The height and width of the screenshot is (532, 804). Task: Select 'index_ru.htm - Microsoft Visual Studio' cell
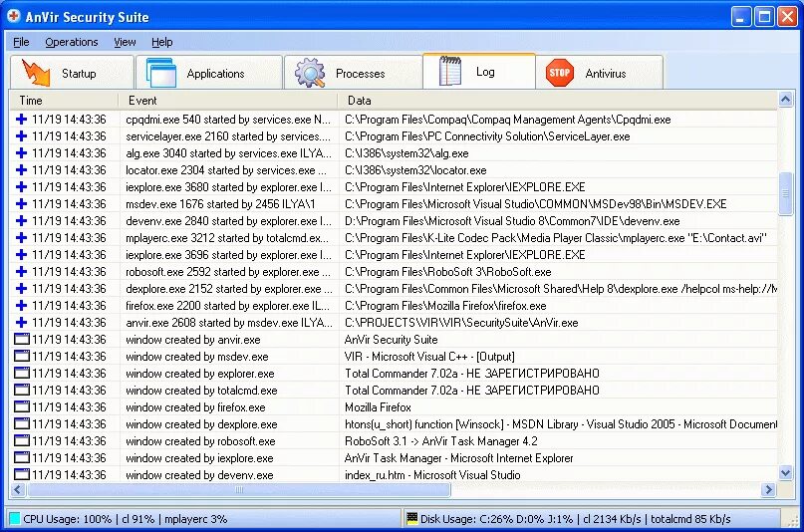(432, 474)
